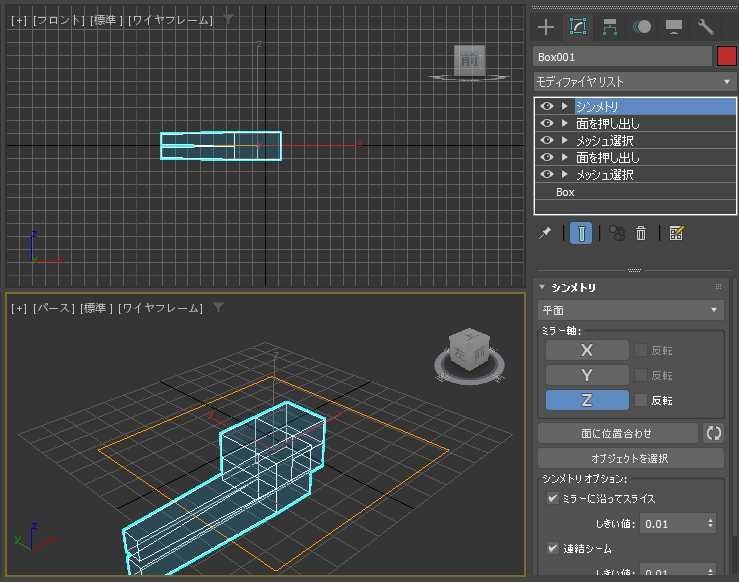Viewport: 739px width, 582px height.
Task: Select the Box base object in stack
Action: coord(635,192)
